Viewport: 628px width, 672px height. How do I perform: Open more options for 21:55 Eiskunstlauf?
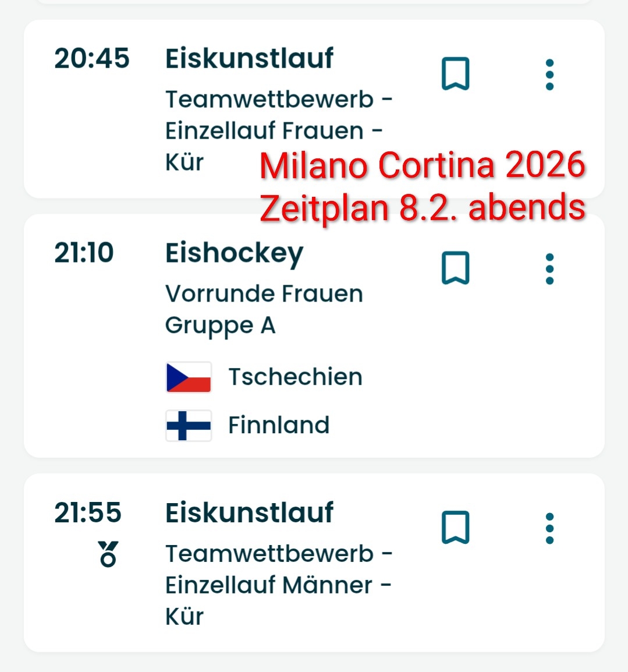point(549,528)
